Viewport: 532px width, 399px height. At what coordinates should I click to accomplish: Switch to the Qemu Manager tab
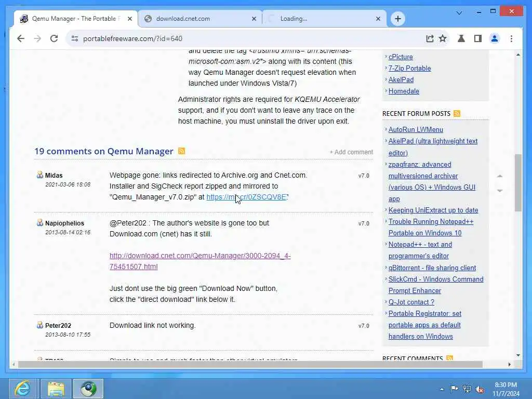[x=76, y=19]
